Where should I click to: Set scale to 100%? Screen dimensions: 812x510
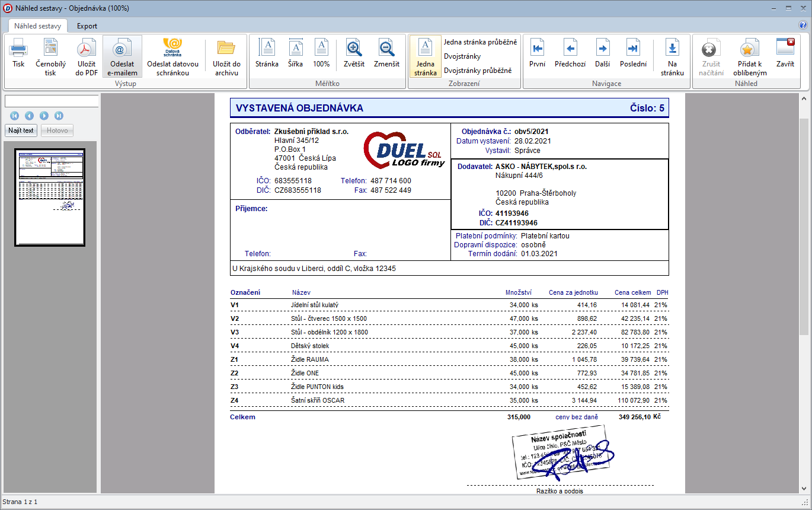(321, 53)
